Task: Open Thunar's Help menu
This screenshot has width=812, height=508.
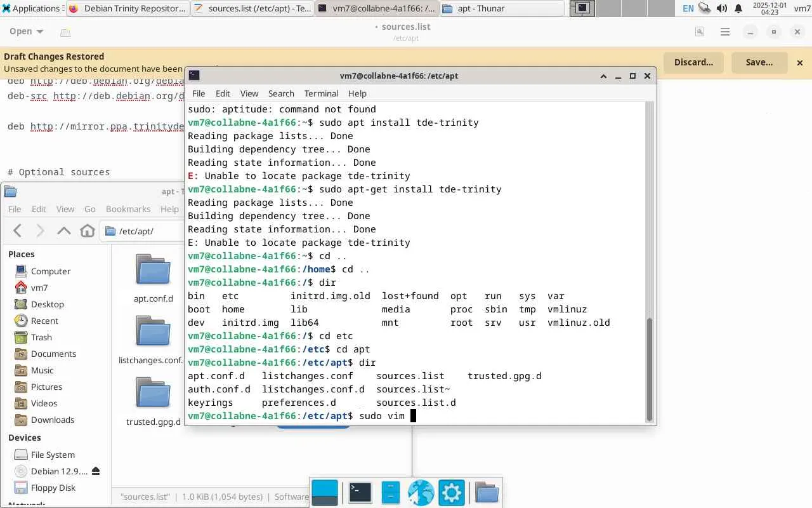Action: coord(169,209)
